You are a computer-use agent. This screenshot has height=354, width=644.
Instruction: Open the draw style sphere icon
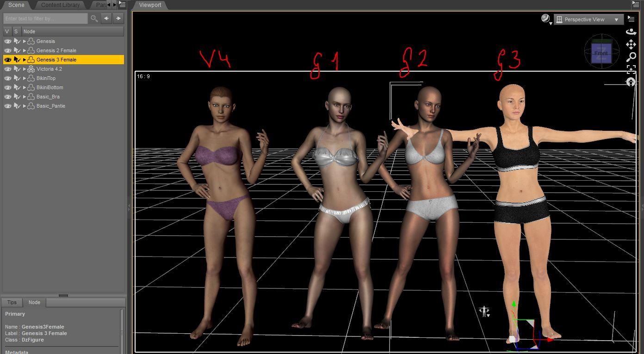546,19
